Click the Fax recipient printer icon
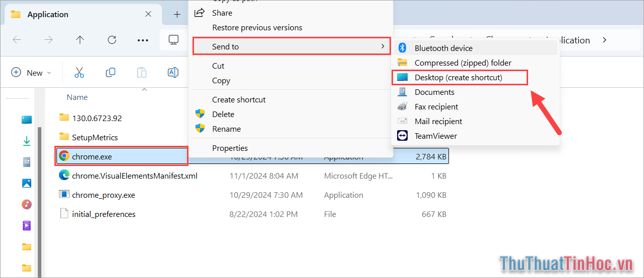Viewport: 644px width, 278px height. coord(402,106)
